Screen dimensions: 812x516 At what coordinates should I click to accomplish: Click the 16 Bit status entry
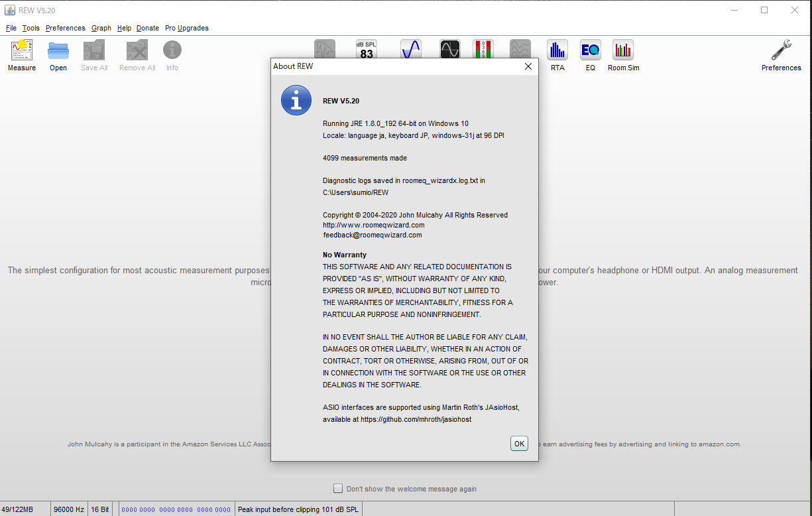[x=101, y=509]
